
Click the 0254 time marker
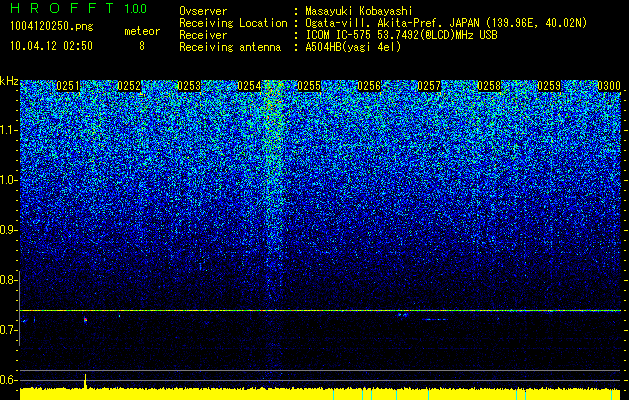click(x=249, y=86)
